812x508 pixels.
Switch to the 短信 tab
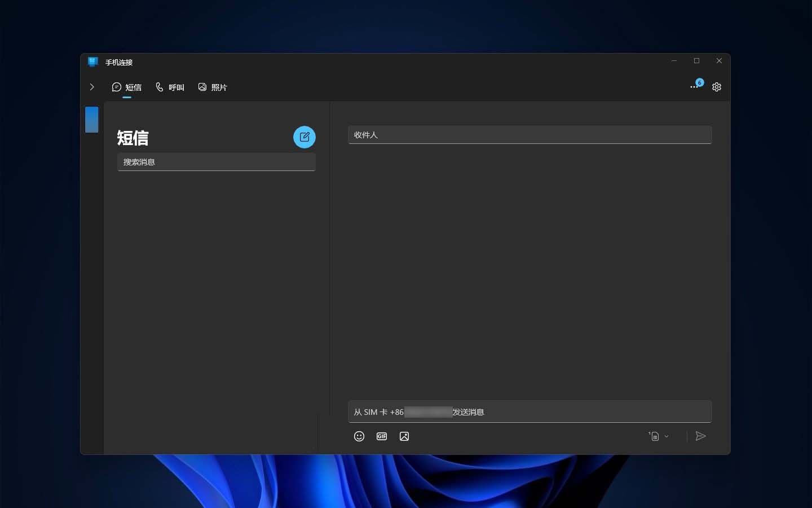(127, 87)
